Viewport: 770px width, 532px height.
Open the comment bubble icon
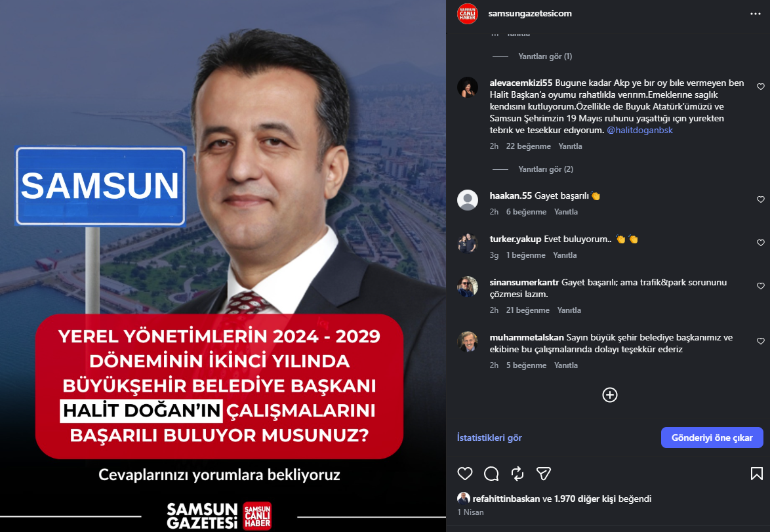click(x=491, y=474)
